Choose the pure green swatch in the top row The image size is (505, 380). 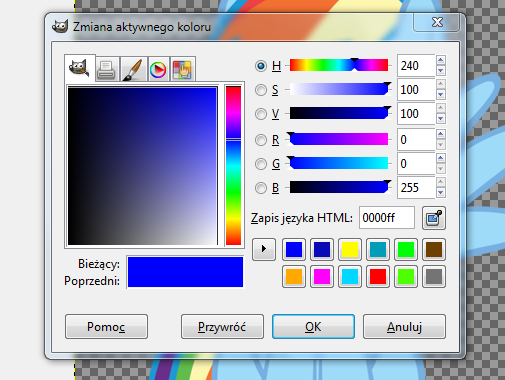(x=406, y=249)
